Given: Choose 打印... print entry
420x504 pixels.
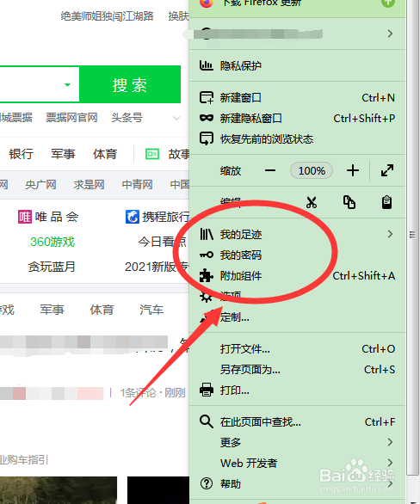Looking at the screenshot, I should click(297, 390).
